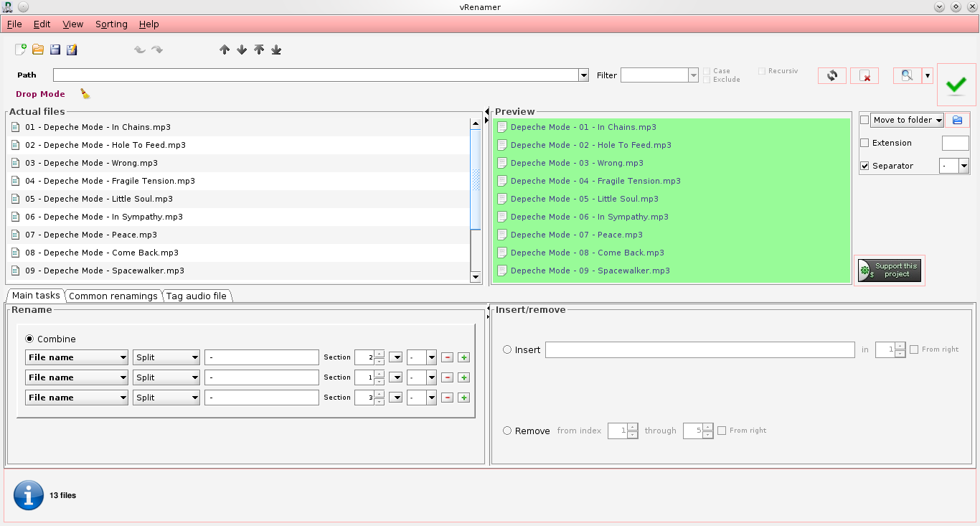Click the open folder toolbar icon

[38, 50]
